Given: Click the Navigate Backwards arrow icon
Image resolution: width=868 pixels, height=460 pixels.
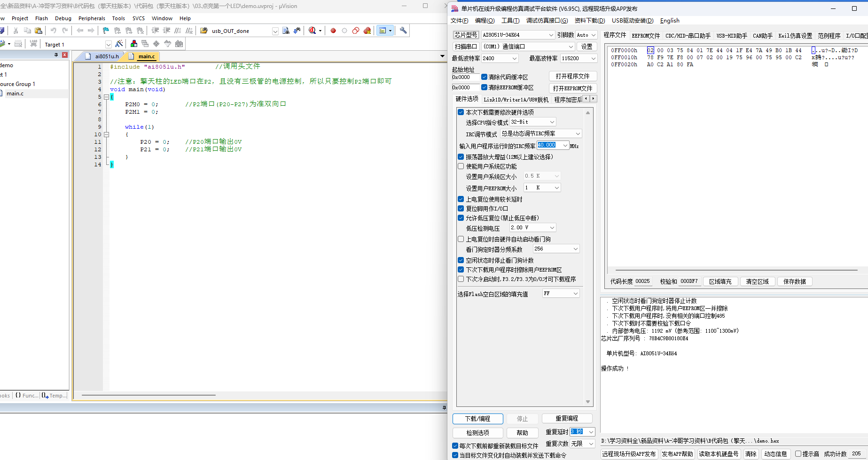Looking at the screenshot, I should (80, 31).
